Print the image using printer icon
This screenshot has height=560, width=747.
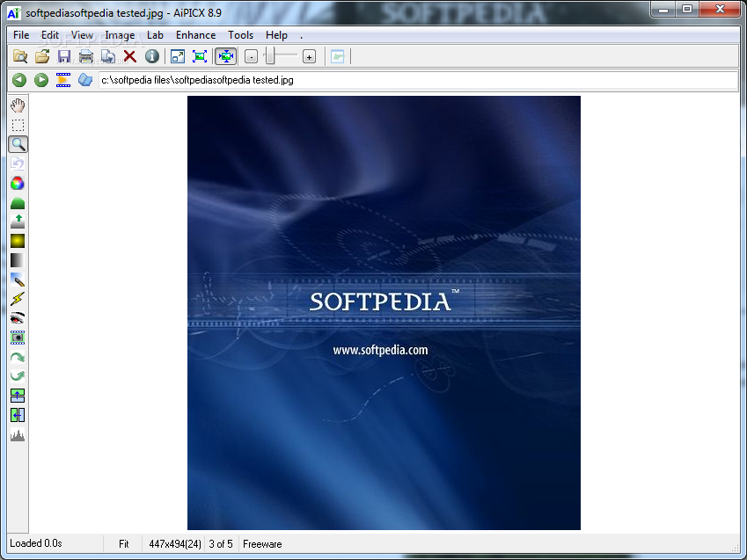point(85,56)
